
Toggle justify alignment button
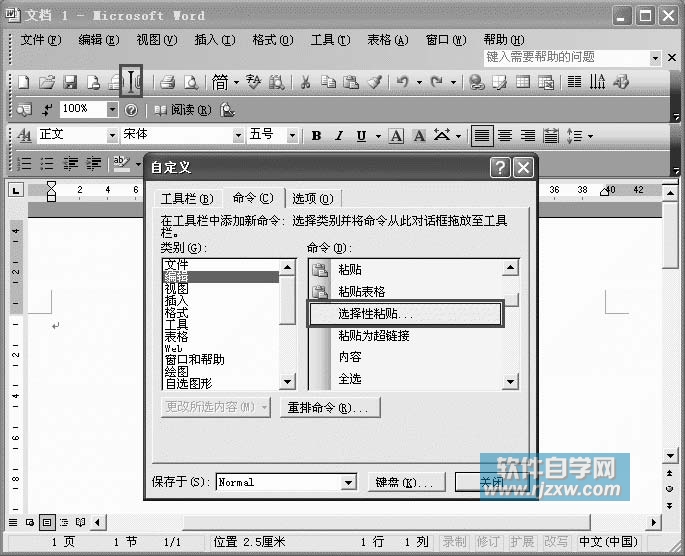[482, 136]
